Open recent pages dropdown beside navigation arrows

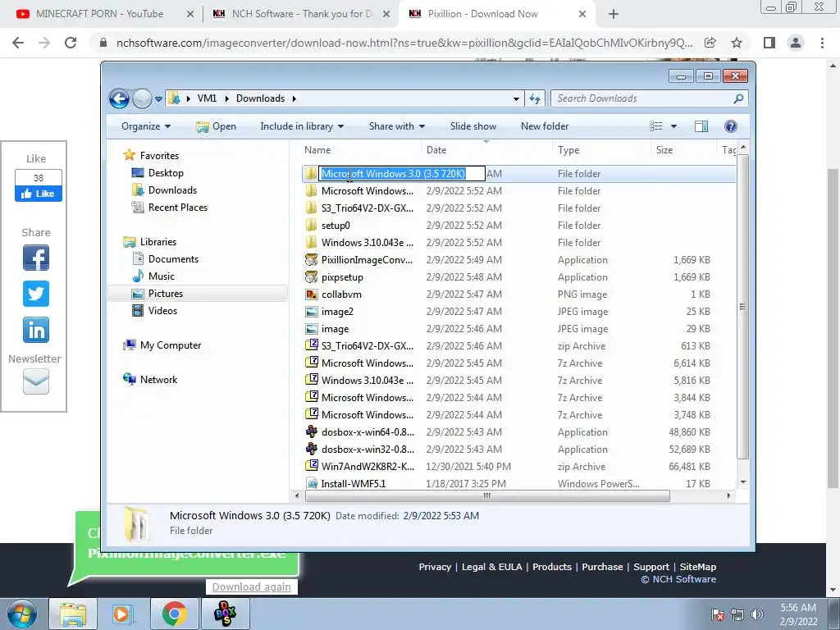[x=158, y=99]
